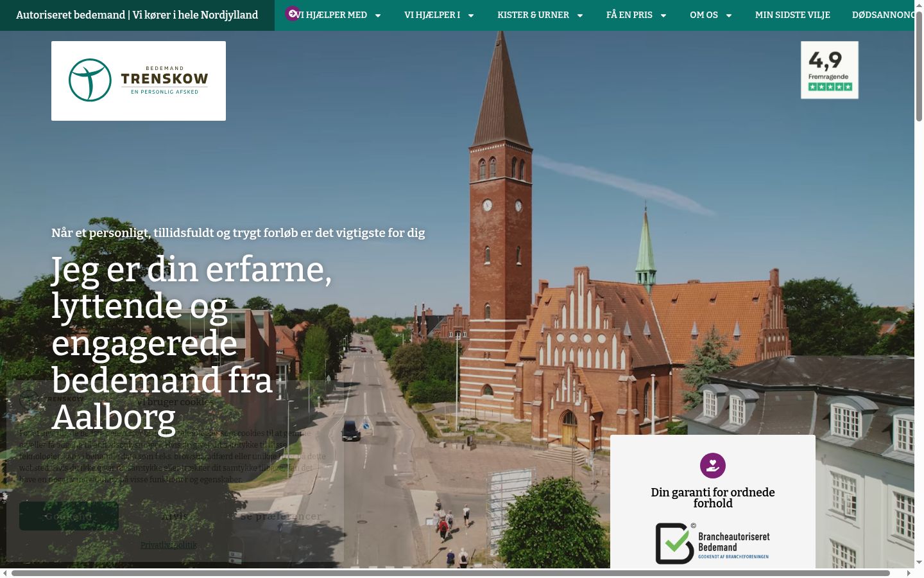The height and width of the screenshot is (578, 924).
Task: Open the Privatlivspolitik link
Action: coord(169,545)
